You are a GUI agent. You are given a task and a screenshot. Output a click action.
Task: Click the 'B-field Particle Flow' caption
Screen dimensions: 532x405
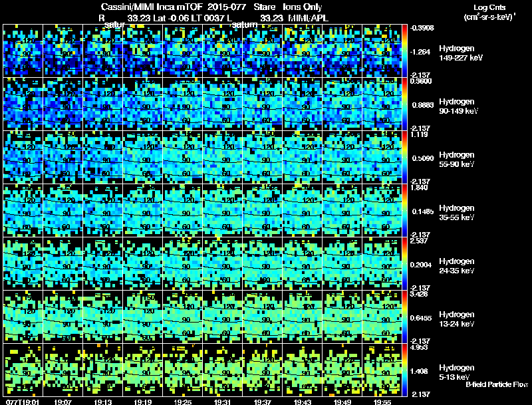click(x=497, y=384)
